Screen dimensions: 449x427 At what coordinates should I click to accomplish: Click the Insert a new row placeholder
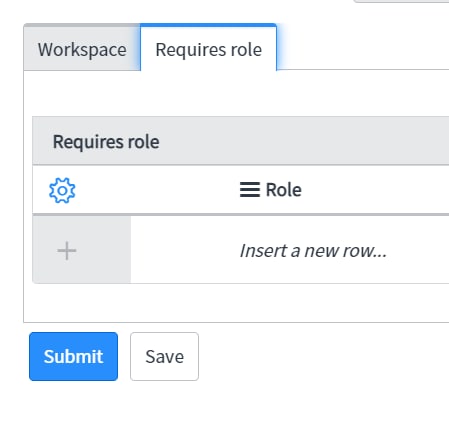pos(313,251)
